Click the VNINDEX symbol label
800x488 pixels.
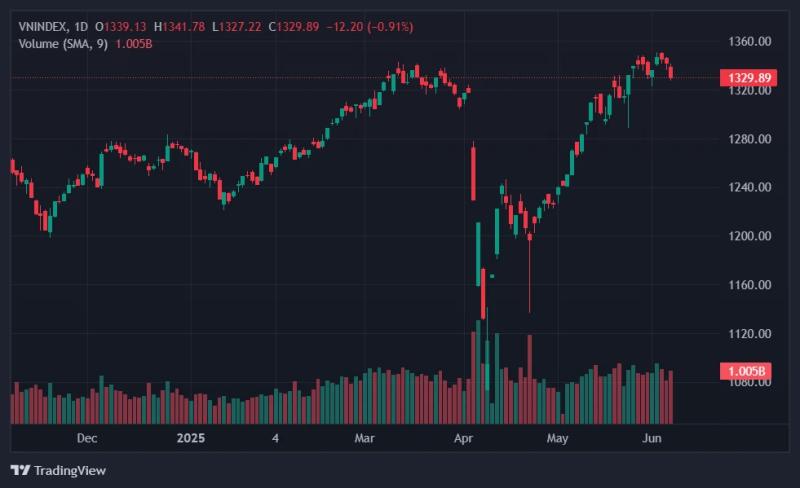pos(42,27)
